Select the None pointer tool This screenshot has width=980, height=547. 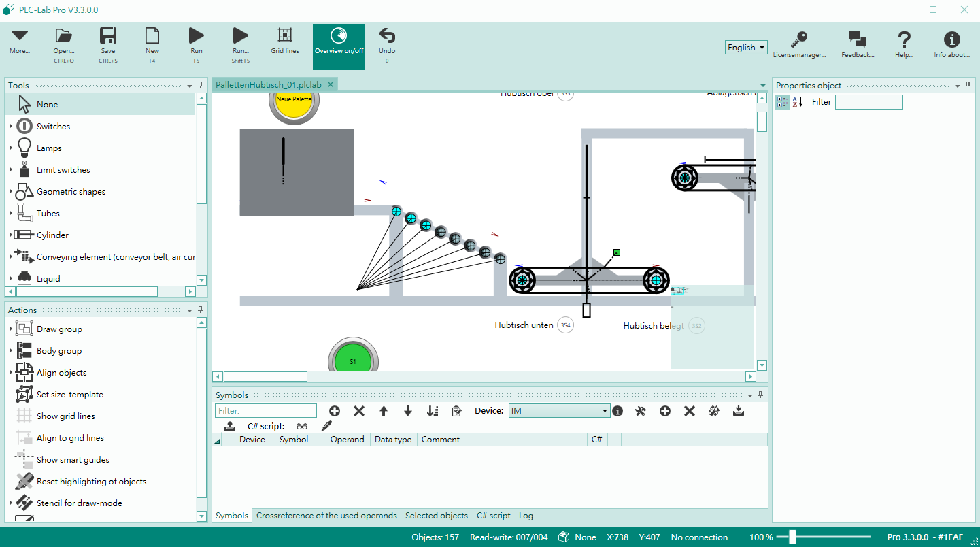coord(101,105)
